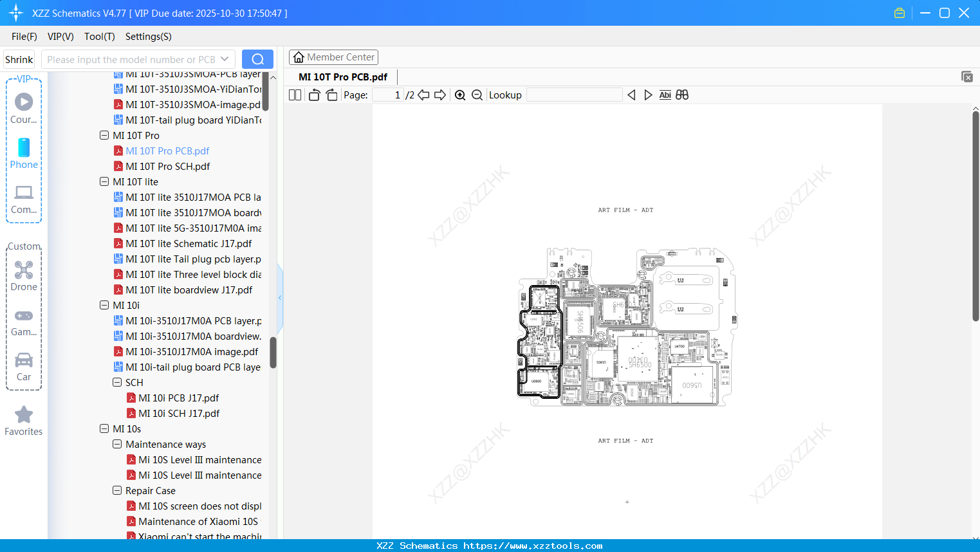The height and width of the screenshot is (552, 980).
Task: Click the Lookup text field
Action: (x=575, y=95)
